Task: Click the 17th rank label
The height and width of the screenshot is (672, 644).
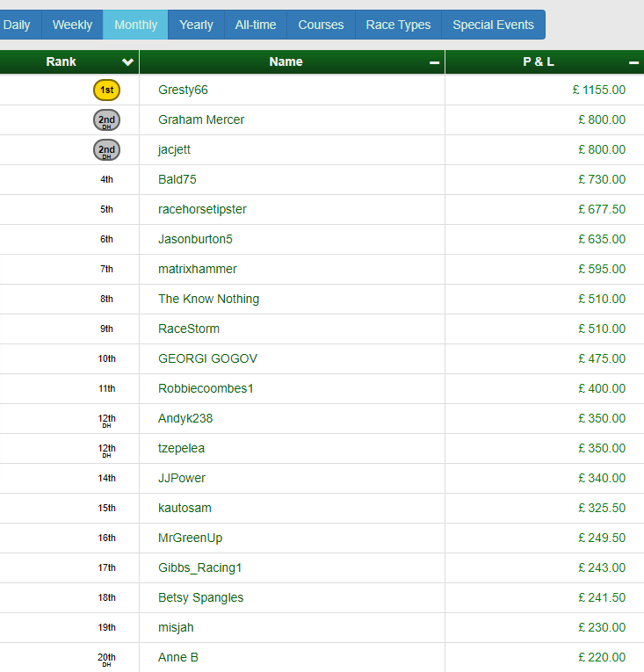Action: click(x=107, y=567)
